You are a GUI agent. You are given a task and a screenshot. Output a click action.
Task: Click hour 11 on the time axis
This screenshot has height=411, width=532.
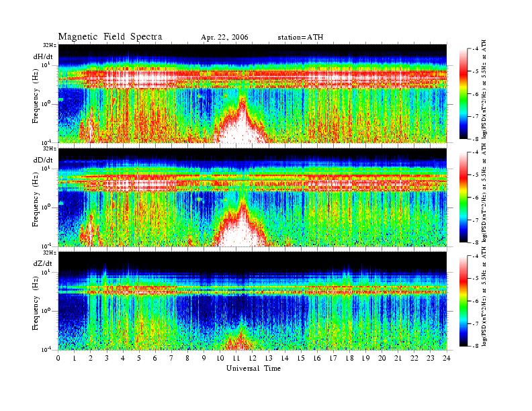click(236, 359)
